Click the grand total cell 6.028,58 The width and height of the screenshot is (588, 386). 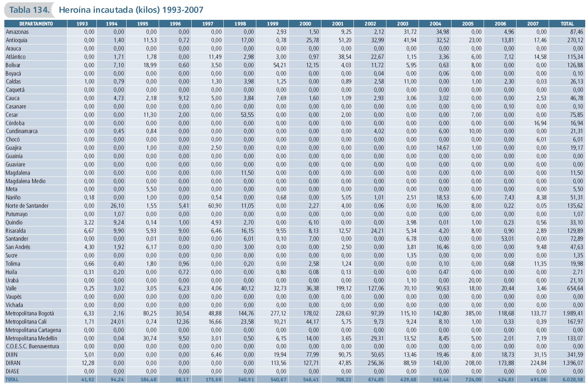pos(573,380)
